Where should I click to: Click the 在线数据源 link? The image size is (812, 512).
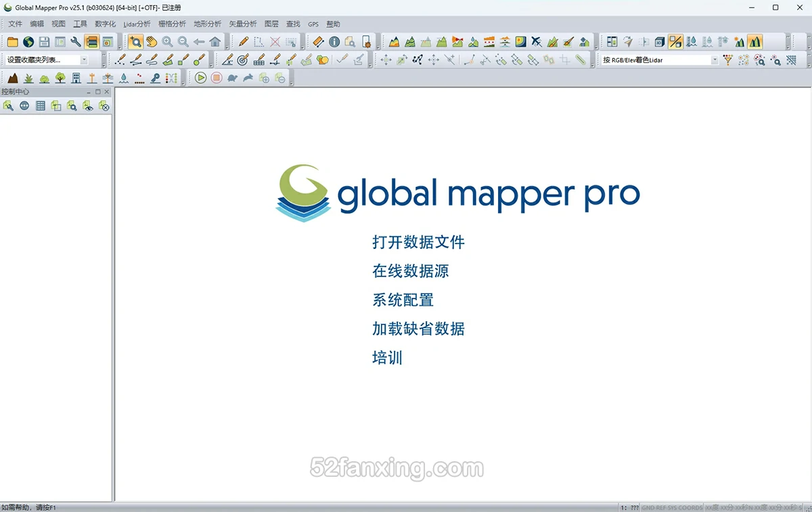410,271
